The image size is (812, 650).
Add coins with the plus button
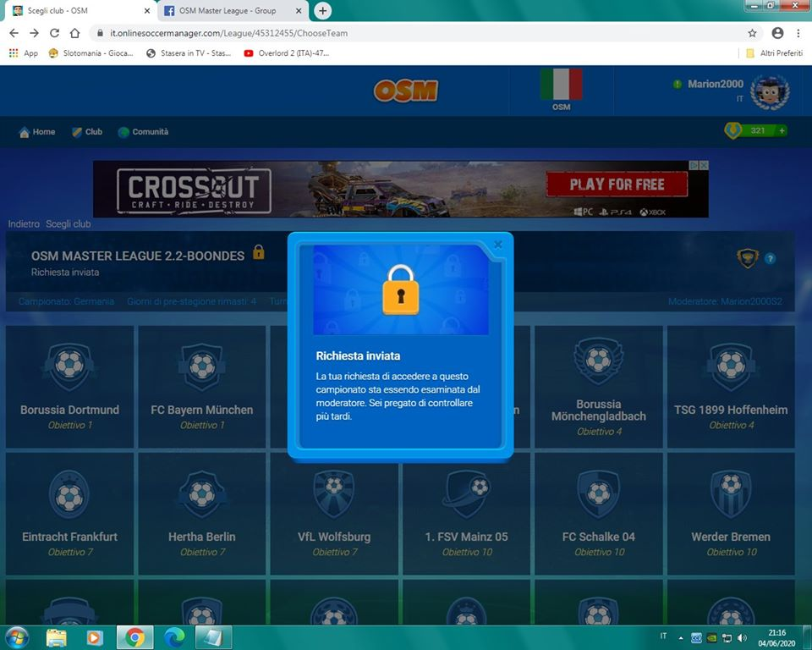click(782, 130)
